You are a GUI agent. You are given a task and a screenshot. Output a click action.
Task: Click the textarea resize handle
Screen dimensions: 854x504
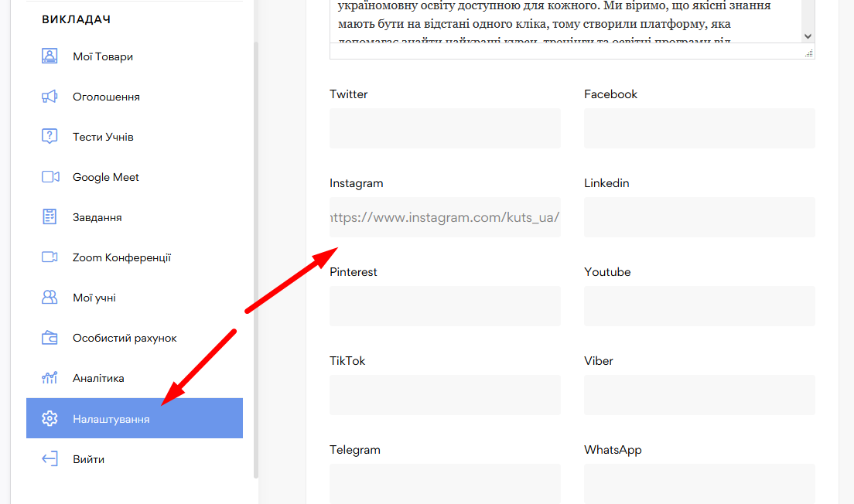(x=809, y=53)
